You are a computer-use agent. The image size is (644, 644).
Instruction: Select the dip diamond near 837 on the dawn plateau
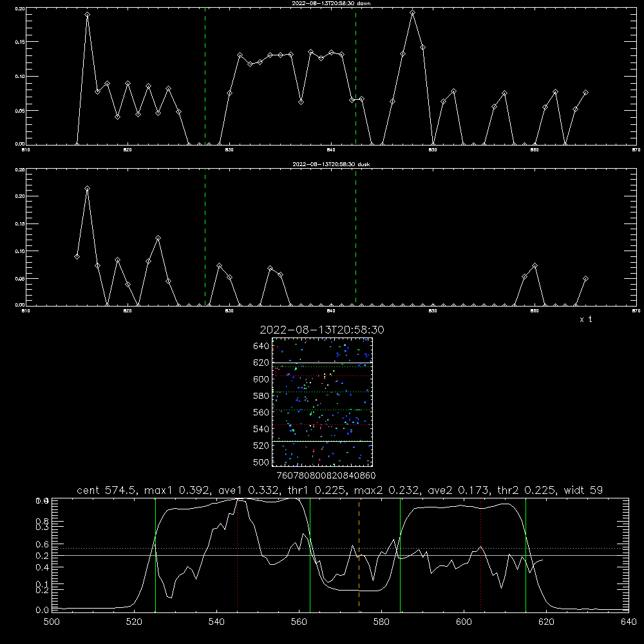point(301,102)
